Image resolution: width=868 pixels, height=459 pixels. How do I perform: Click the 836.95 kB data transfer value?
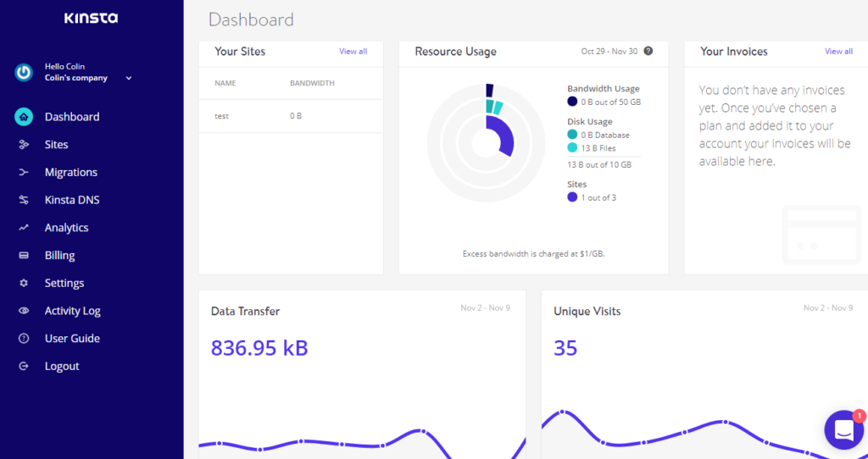(x=259, y=348)
